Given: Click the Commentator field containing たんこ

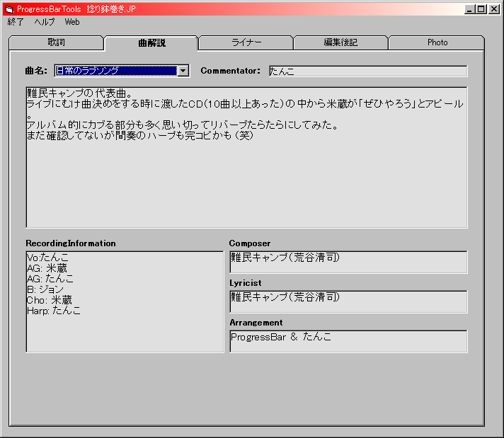Looking at the screenshot, I should click(368, 71).
